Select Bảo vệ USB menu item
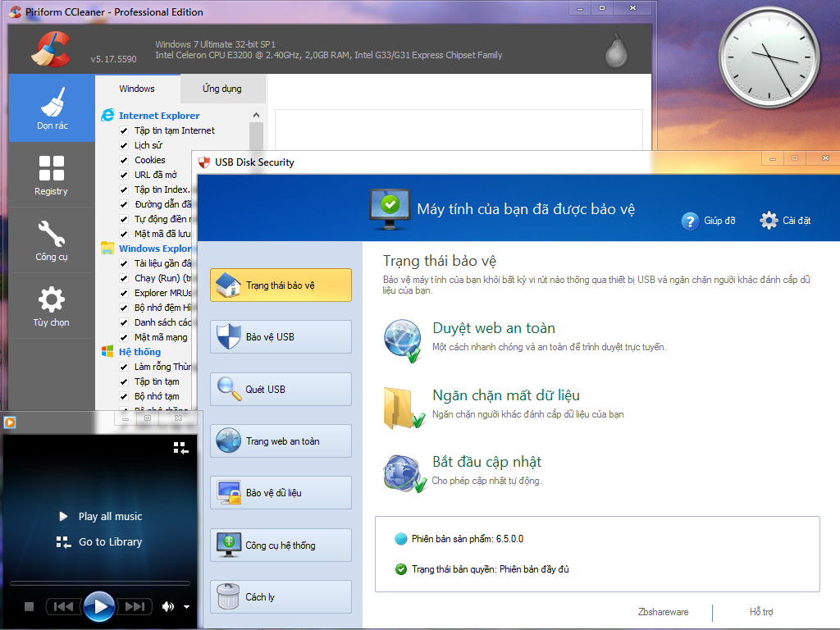Image resolution: width=840 pixels, height=630 pixels. (x=281, y=337)
